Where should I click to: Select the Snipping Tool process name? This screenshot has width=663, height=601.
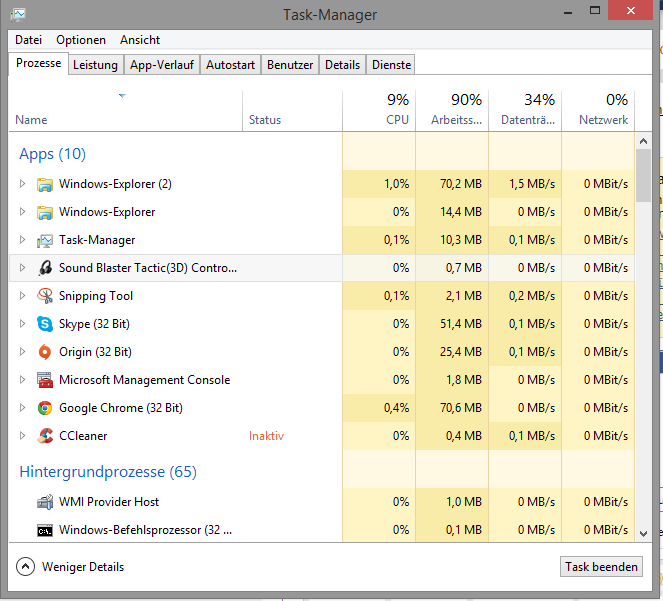click(96, 296)
